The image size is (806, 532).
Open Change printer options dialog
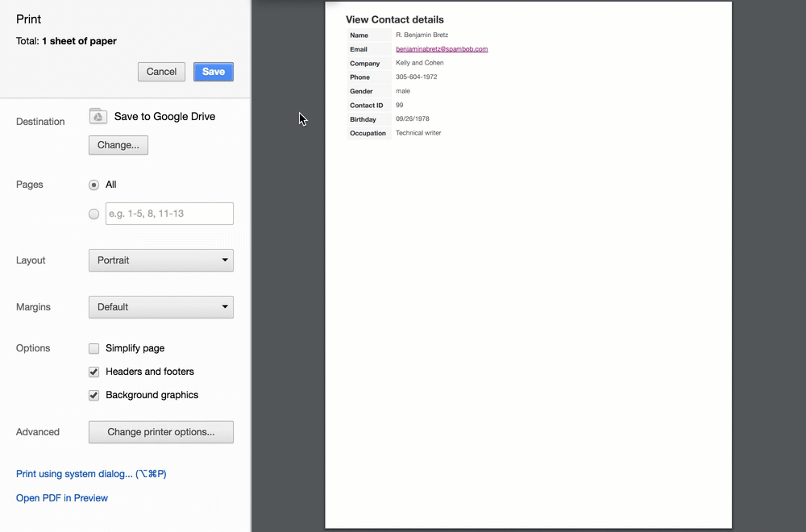click(160, 432)
